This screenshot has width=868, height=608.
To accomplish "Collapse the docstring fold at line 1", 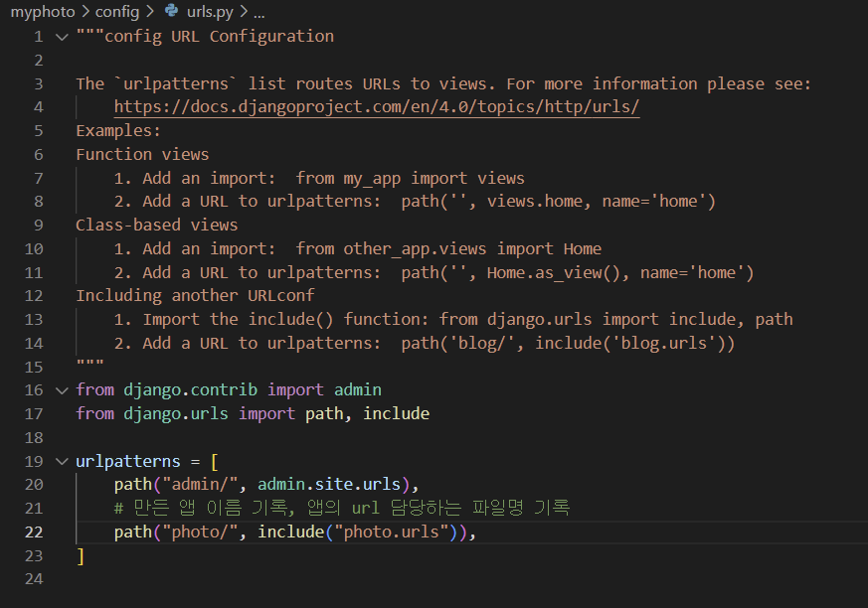I will click(62, 37).
